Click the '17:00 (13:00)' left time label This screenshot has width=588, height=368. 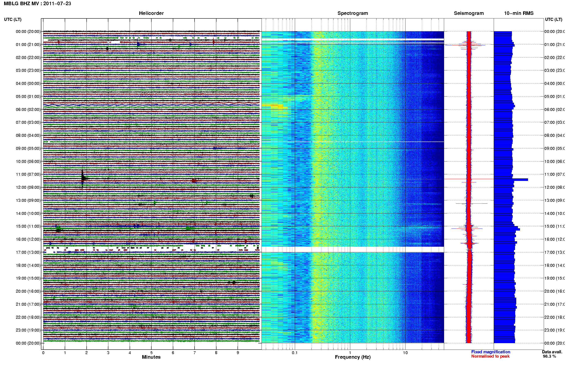pos(28,252)
